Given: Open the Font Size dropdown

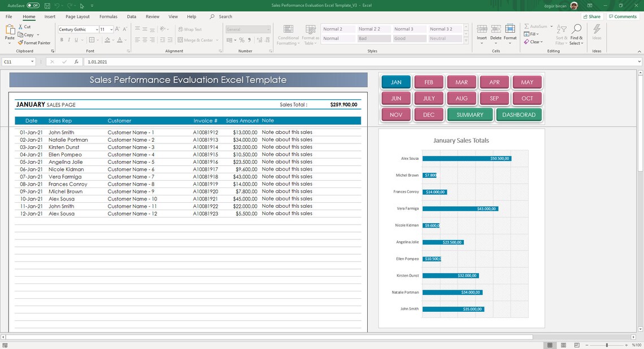Looking at the screenshot, I should pyautogui.click(x=112, y=29).
